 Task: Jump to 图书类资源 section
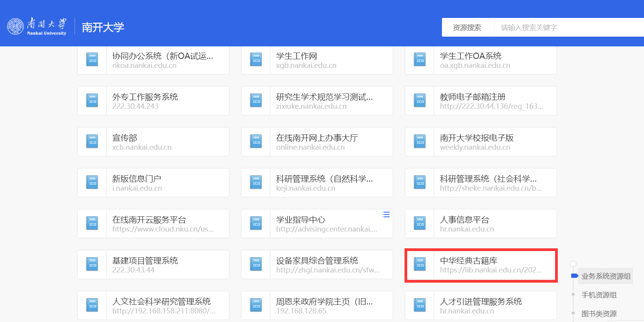click(x=599, y=313)
